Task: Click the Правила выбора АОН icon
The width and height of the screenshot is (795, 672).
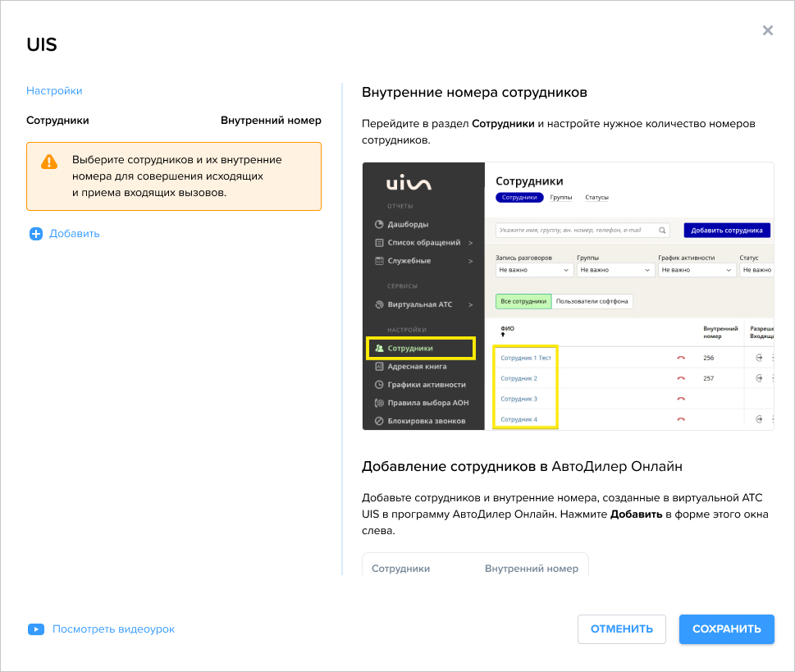Action: [379, 403]
